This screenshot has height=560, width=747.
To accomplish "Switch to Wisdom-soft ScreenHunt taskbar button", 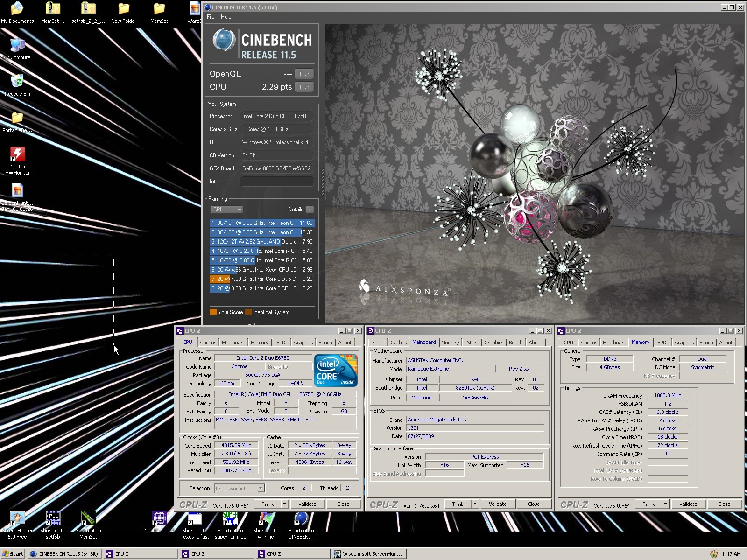I will pos(369,554).
